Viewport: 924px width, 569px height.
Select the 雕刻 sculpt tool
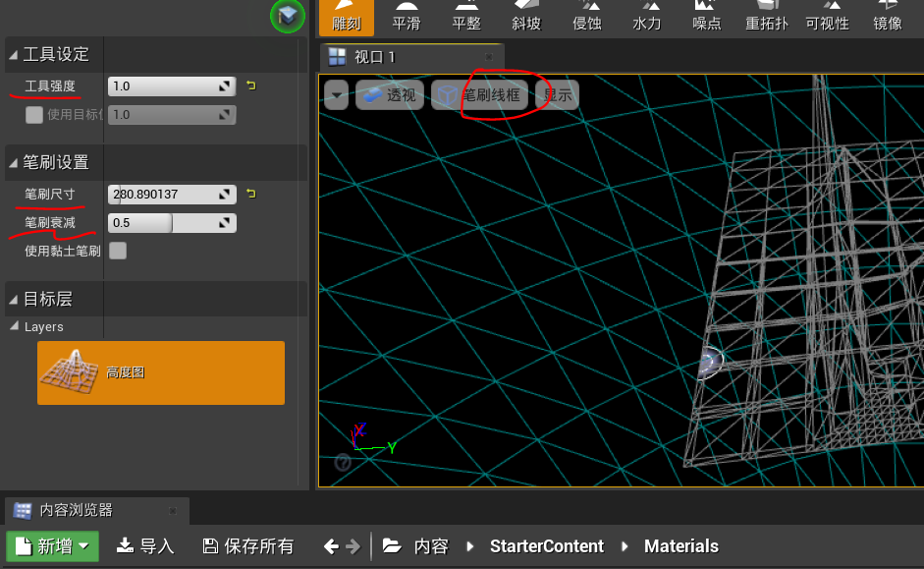(347, 17)
